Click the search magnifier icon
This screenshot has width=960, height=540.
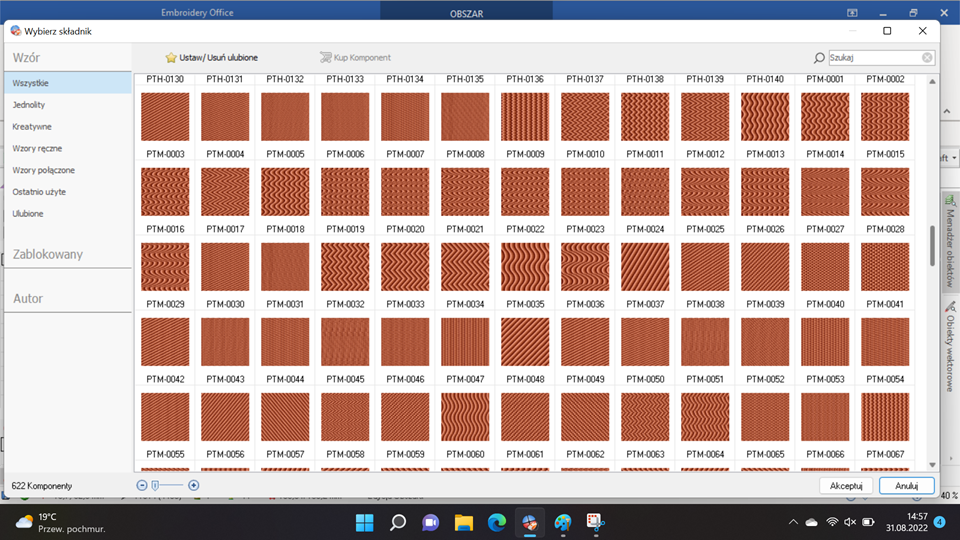point(820,58)
